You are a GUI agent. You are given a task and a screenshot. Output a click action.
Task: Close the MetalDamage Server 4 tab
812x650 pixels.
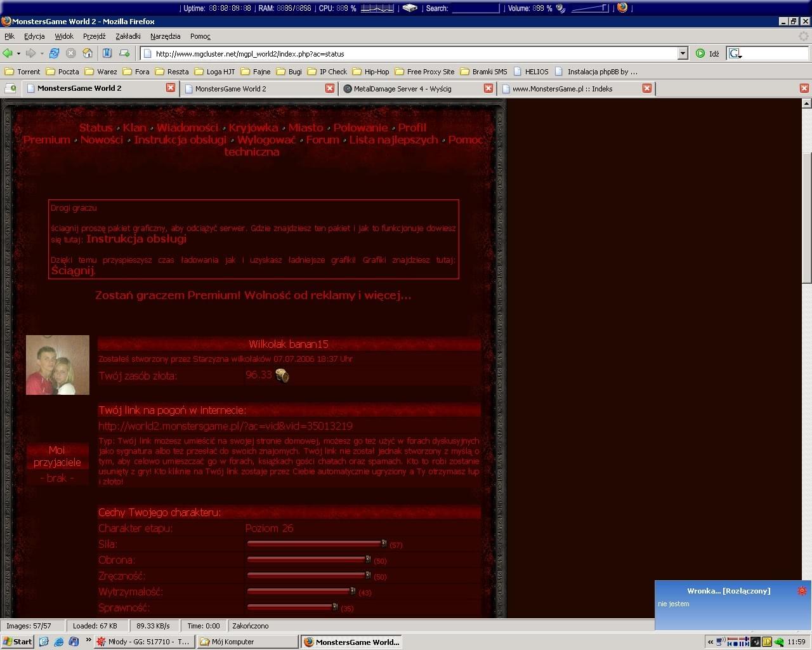click(x=488, y=88)
